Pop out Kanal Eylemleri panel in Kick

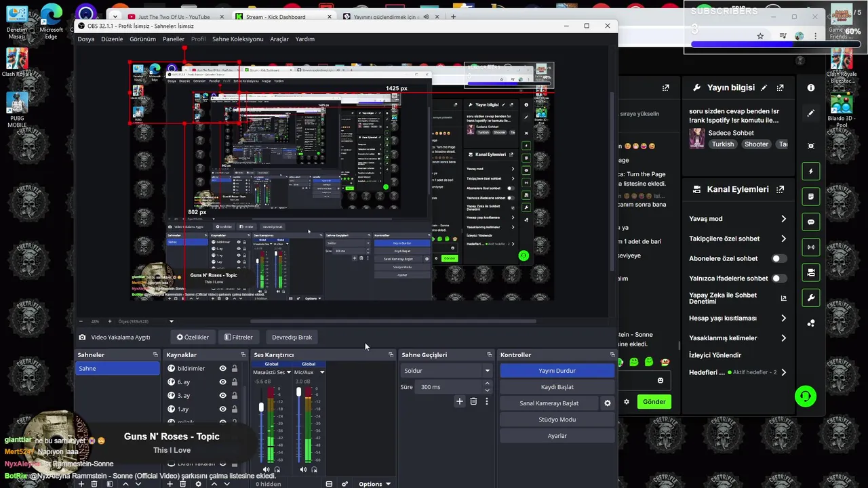tap(781, 189)
